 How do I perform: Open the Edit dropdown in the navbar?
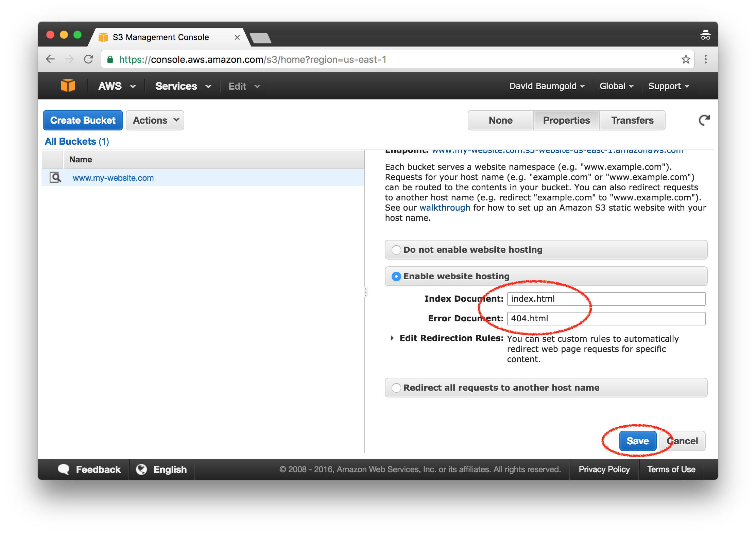tap(244, 86)
